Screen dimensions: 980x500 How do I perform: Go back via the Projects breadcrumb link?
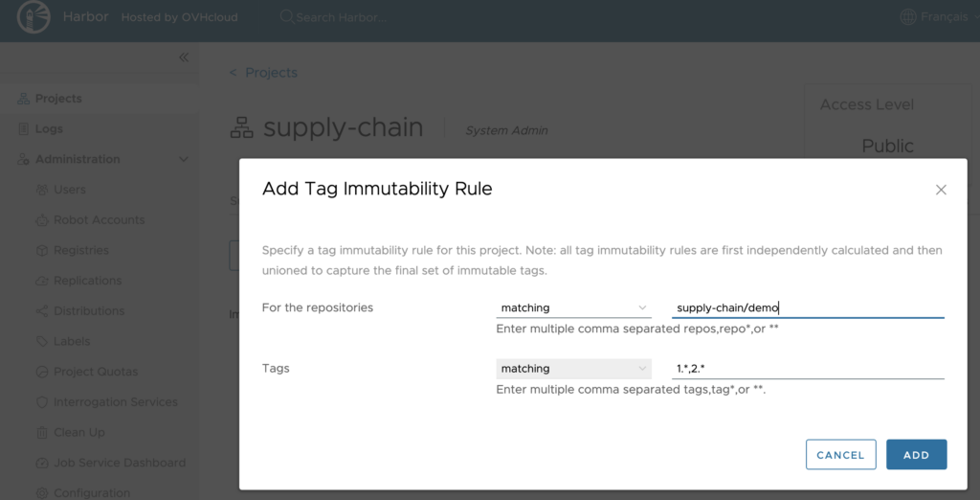tap(271, 73)
